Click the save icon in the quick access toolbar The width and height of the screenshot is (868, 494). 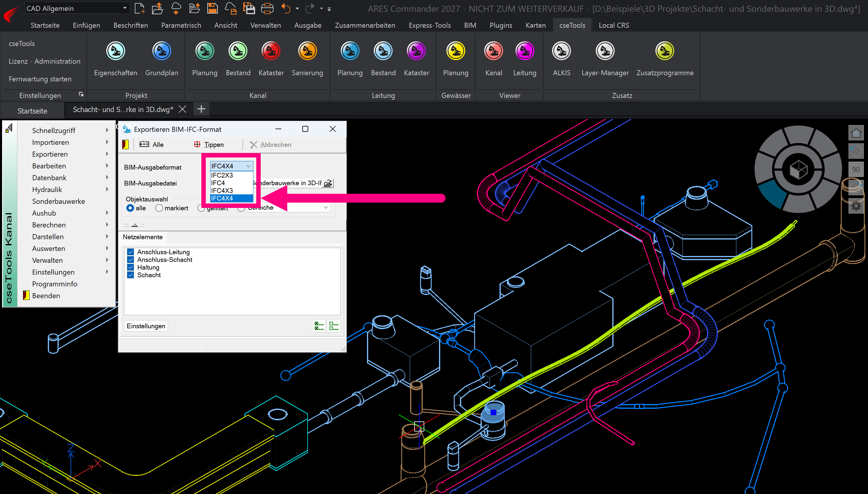point(213,9)
